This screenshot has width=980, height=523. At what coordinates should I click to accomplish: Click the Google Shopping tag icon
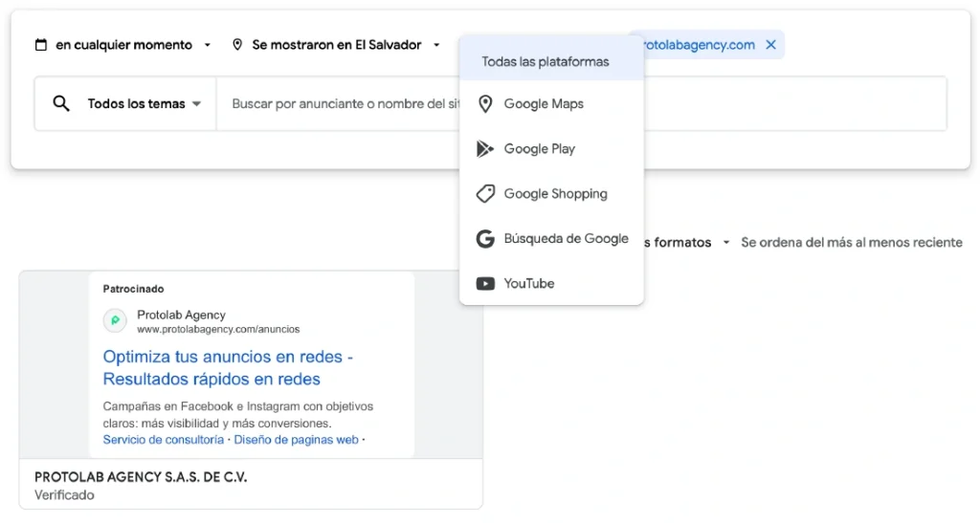tap(485, 194)
